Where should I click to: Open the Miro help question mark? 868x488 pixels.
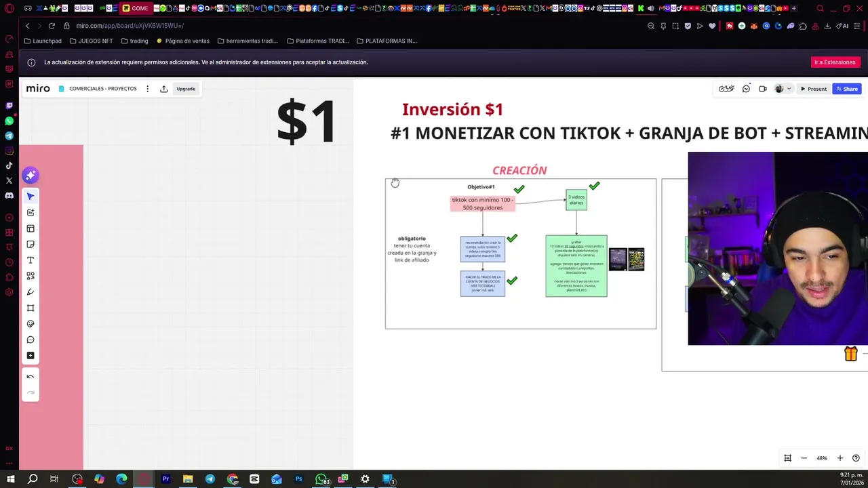pyautogui.click(x=856, y=458)
